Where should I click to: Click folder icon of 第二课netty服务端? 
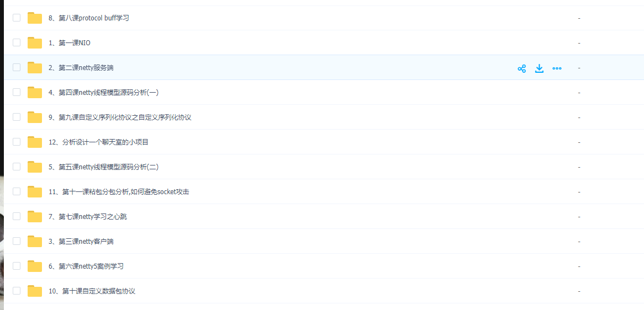[x=35, y=68]
